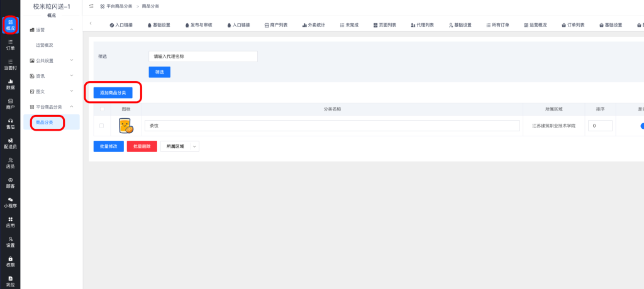The image size is (644, 289).
Task: Open the 数据 statistics sidebar icon
Action: (10, 84)
